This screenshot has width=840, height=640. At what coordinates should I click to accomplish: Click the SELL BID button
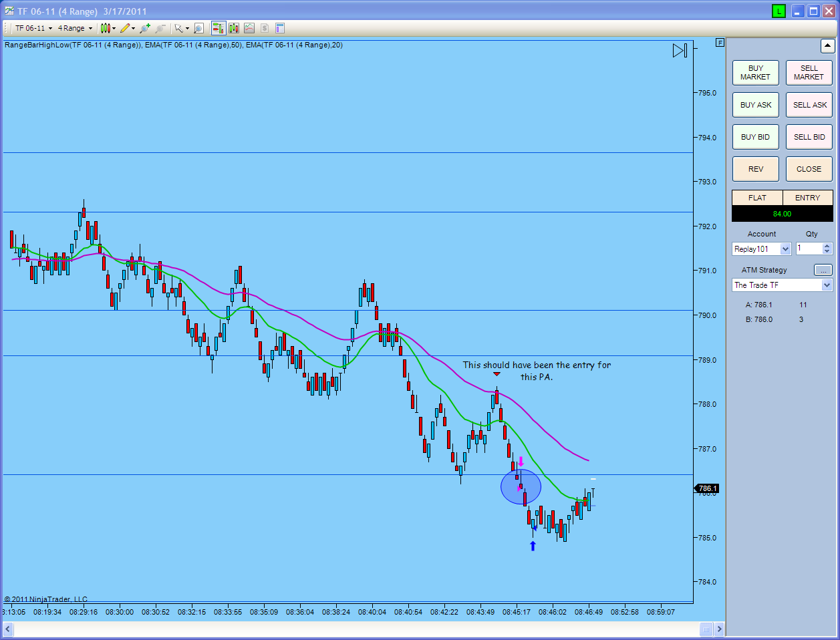click(x=809, y=137)
